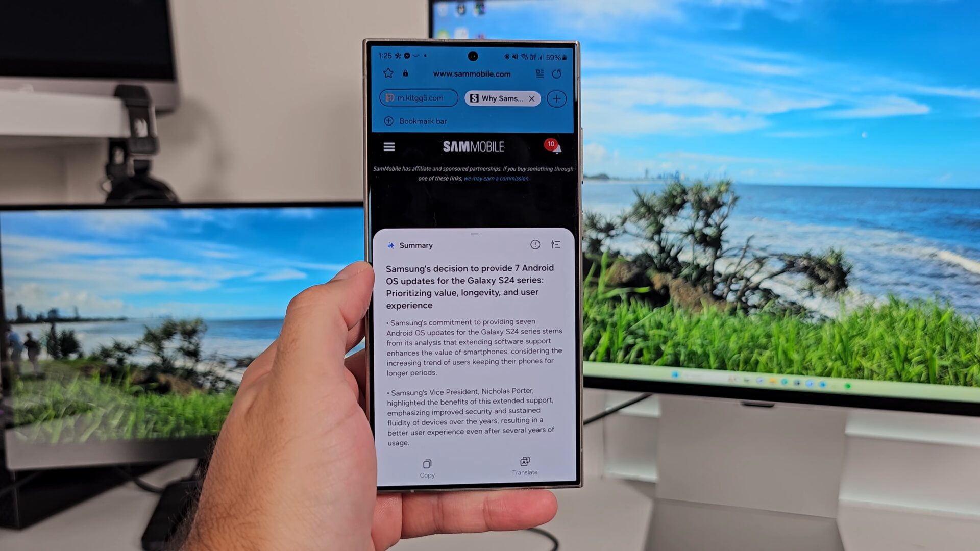Click the lock/security icon in address bar
Image resolution: width=980 pixels, height=551 pixels.
coord(406,74)
